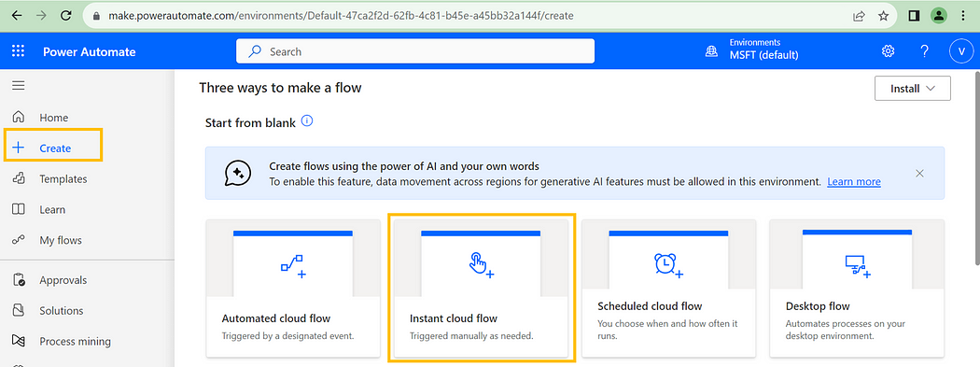This screenshot has height=367, width=980.
Task: Click the Create plus icon
Action: pos(19,148)
